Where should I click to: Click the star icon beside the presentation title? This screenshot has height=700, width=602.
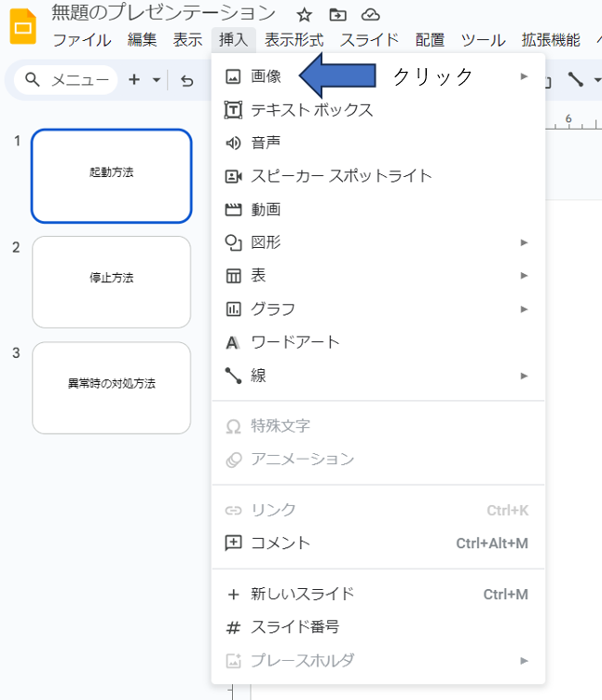pos(304,14)
